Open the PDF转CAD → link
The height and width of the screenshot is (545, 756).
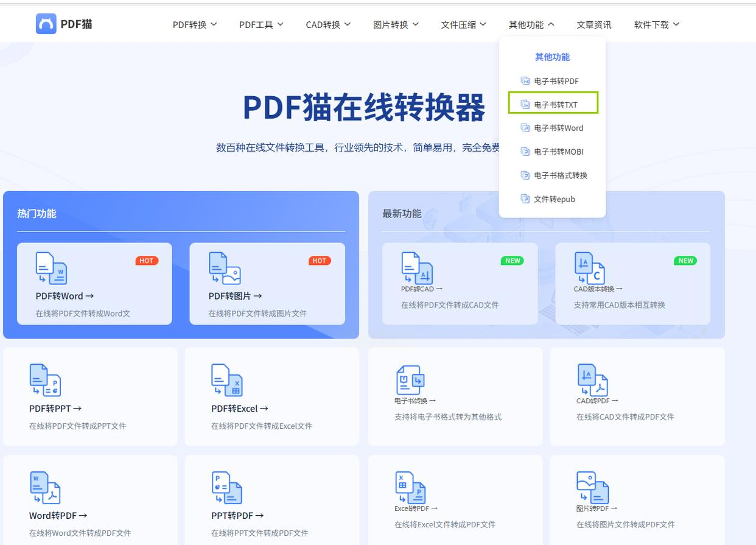421,289
